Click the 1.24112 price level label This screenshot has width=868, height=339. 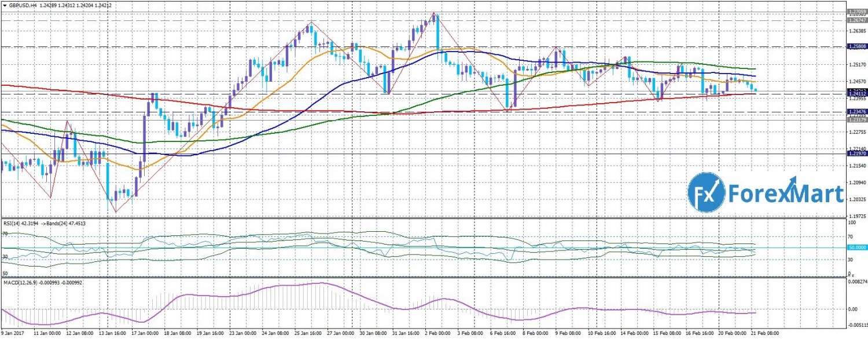856,94
